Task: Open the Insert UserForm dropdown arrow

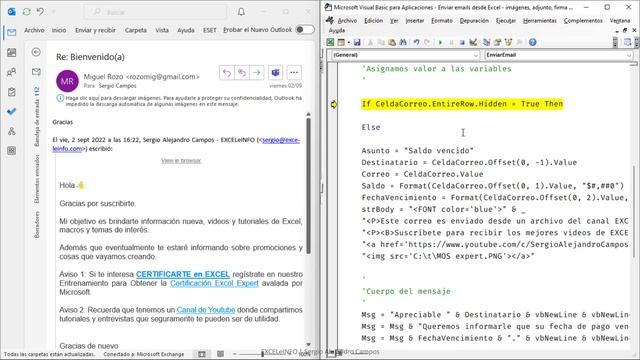Action: point(348,42)
